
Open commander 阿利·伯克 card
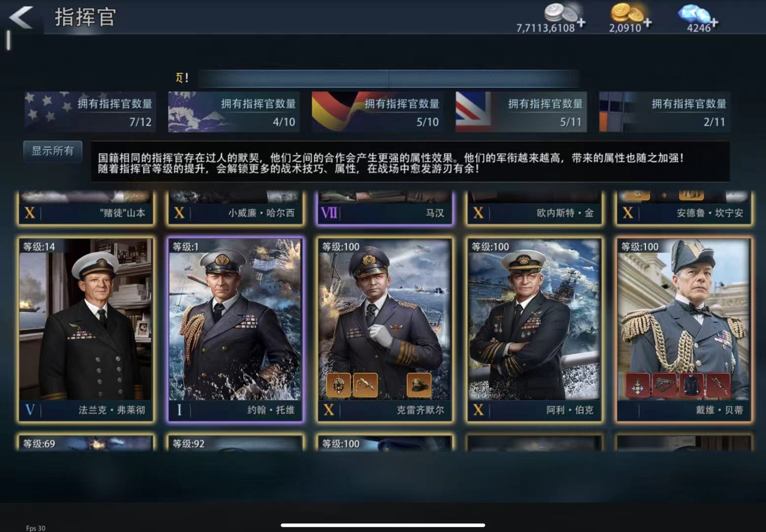[x=534, y=330]
